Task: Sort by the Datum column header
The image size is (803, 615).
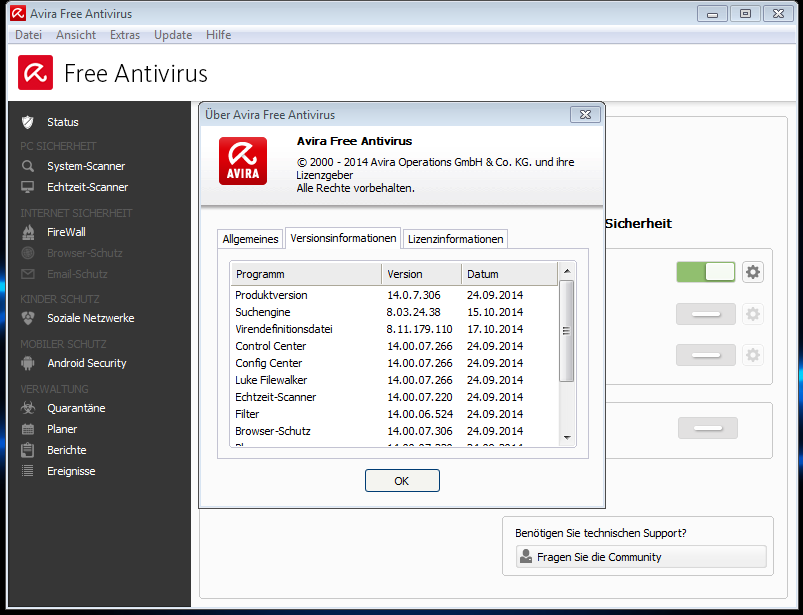Action: click(x=510, y=274)
